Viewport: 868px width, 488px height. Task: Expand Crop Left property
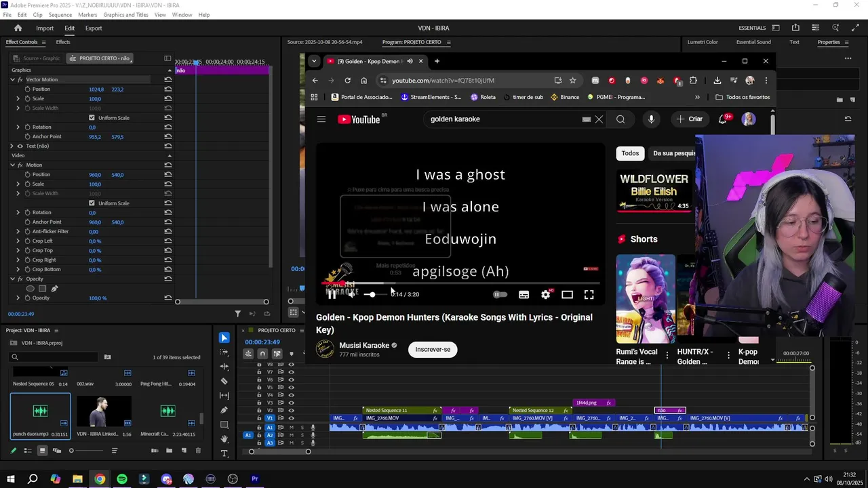coord(18,241)
